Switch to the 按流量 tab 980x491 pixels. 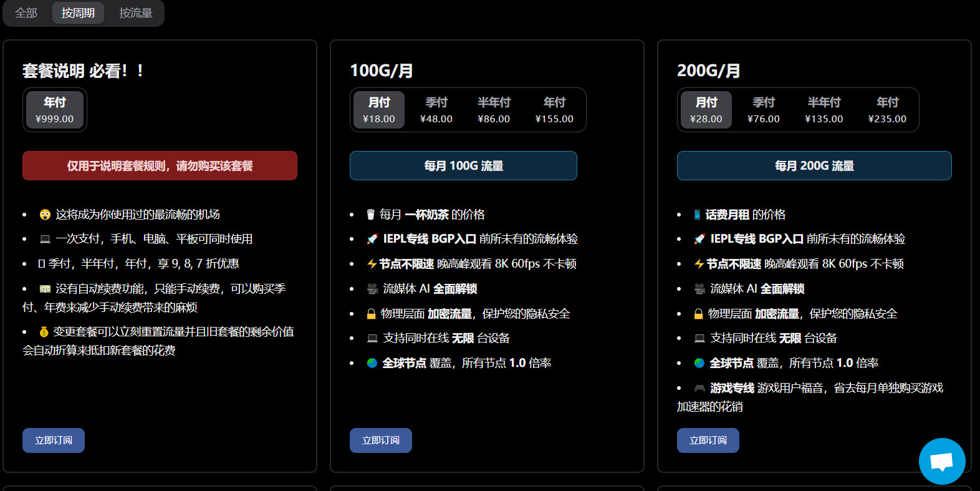136,13
